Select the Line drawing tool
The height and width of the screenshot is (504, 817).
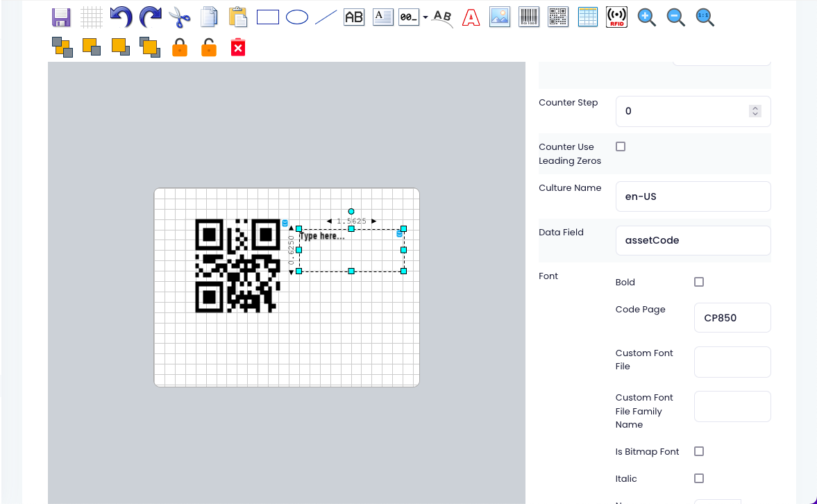click(x=326, y=17)
